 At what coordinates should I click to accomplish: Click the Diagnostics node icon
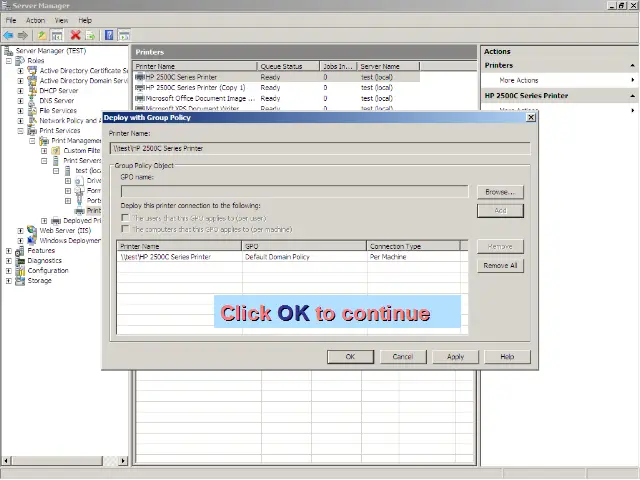(20, 261)
